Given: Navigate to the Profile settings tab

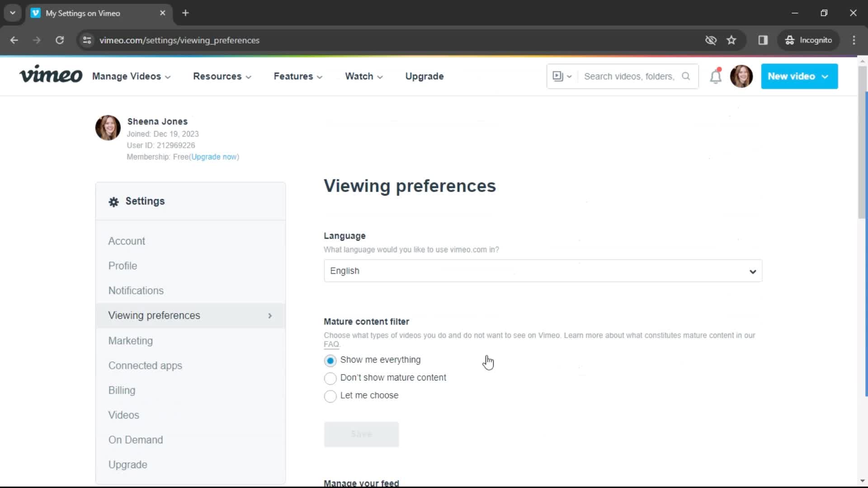Looking at the screenshot, I should pyautogui.click(x=123, y=265).
